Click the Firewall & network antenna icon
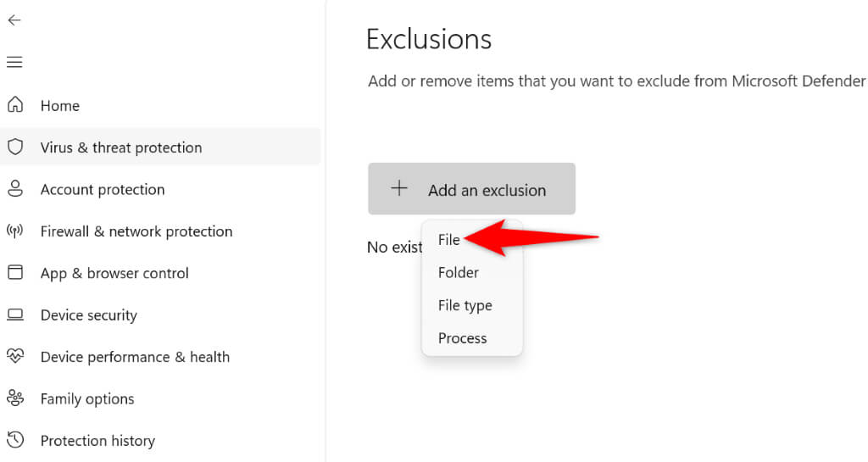The width and height of the screenshot is (868, 462). coord(14,231)
